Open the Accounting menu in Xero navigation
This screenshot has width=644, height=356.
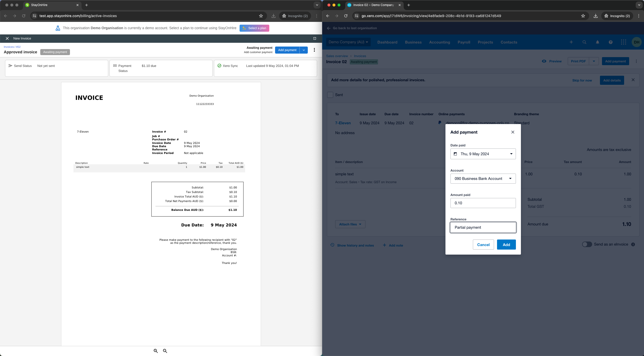(439, 42)
